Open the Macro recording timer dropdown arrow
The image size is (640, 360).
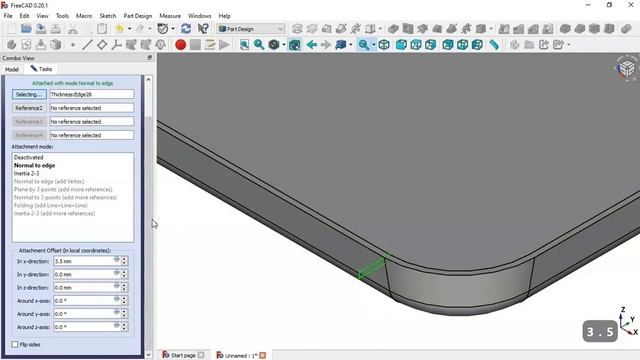click(x=173, y=29)
